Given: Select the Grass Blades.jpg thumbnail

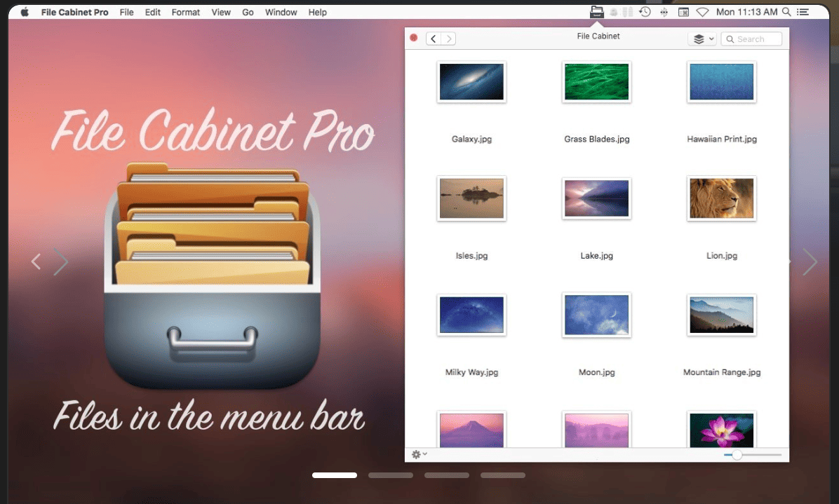Looking at the screenshot, I should click(596, 82).
